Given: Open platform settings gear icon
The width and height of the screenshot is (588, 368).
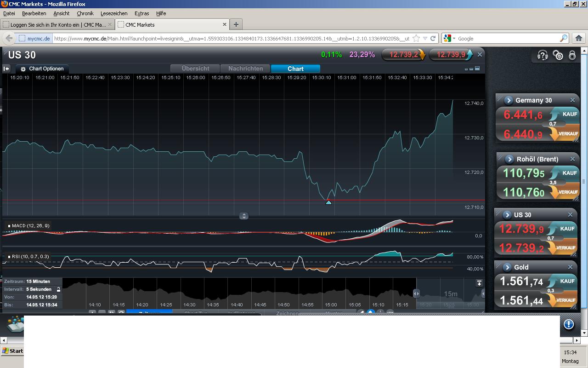Looking at the screenshot, I should (558, 55).
